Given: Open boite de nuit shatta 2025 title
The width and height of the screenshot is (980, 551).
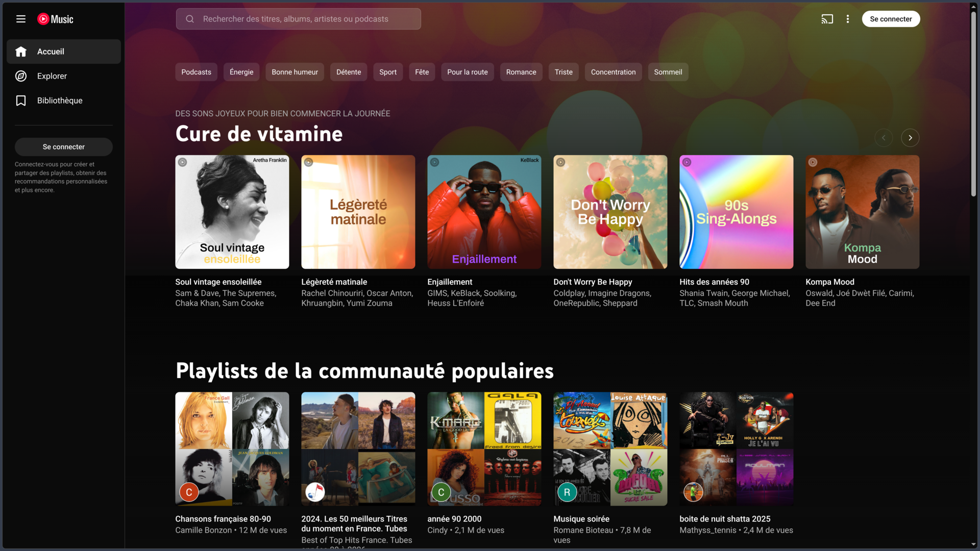Looking at the screenshot, I should (x=725, y=519).
